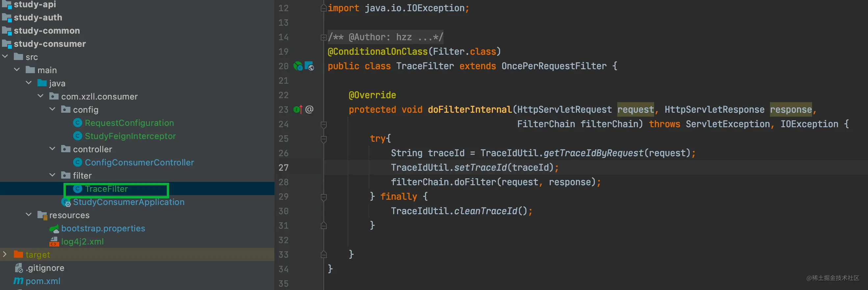Viewport: 868px width, 290px height.
Task: Open bootstrap.properties file
Action: (103, 228)
